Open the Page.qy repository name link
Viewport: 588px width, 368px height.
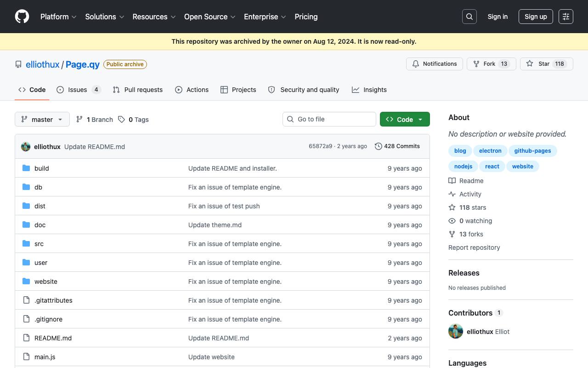[83, 64]
